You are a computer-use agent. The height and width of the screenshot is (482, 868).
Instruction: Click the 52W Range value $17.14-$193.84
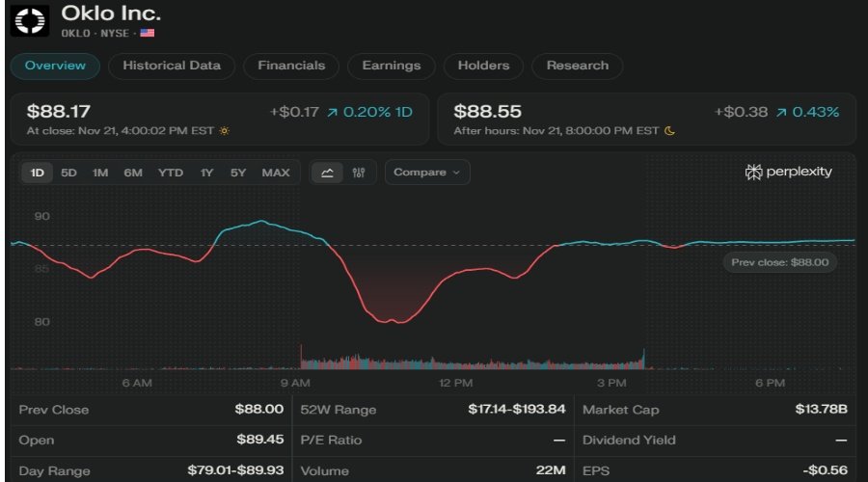[x=517, y=410]
